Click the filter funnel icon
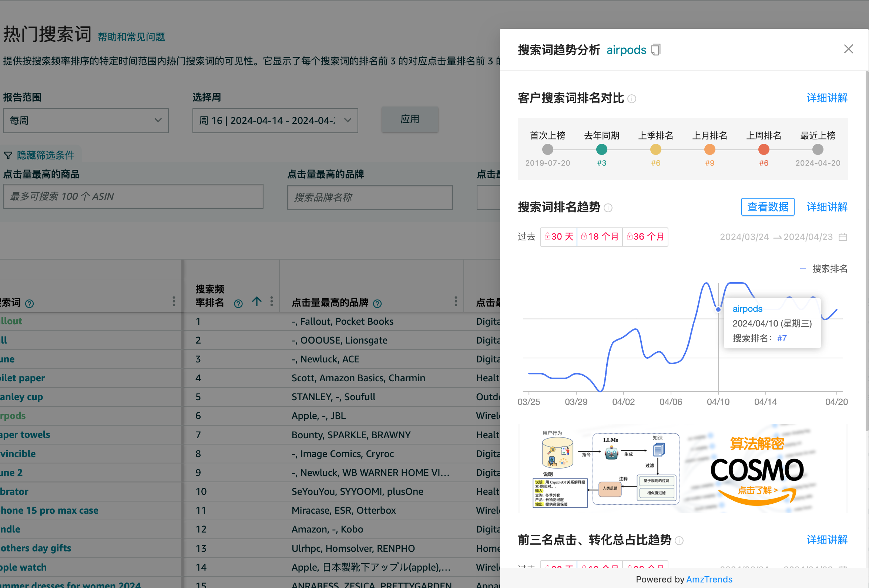Viewport: 869px width, 588px height. click(x=8, y=155)
